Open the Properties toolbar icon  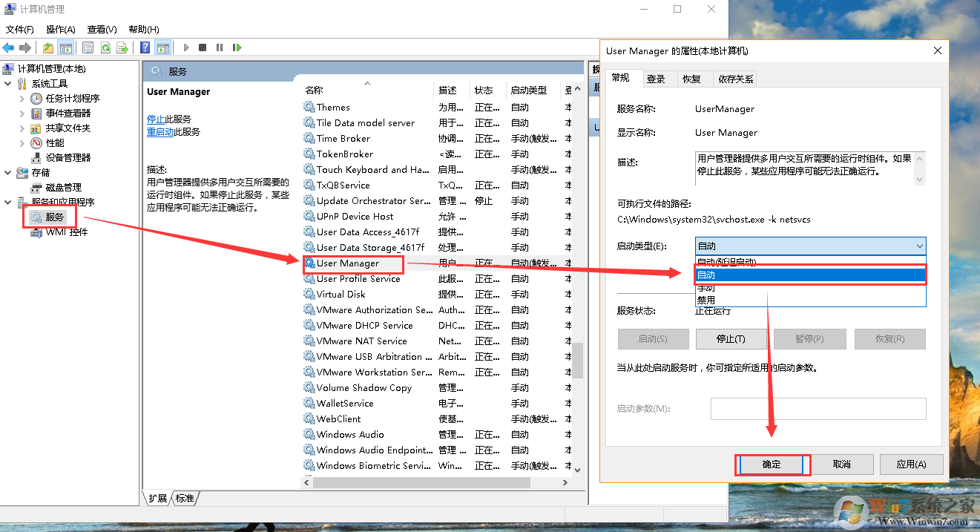(88, 47)
